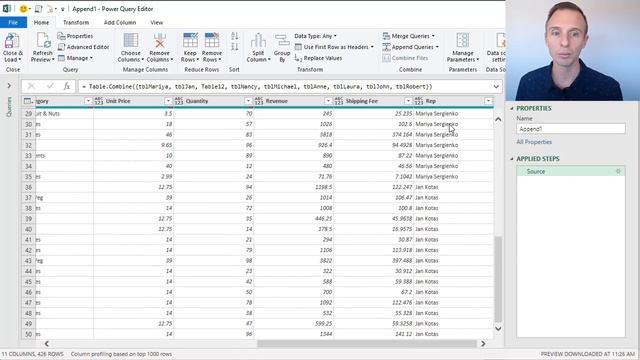Image resolution: width=640 pixels, height=360 pixels.
Task: Open Rep column filter dropdown
Action: pyautogui.click(x=488, y=101)
